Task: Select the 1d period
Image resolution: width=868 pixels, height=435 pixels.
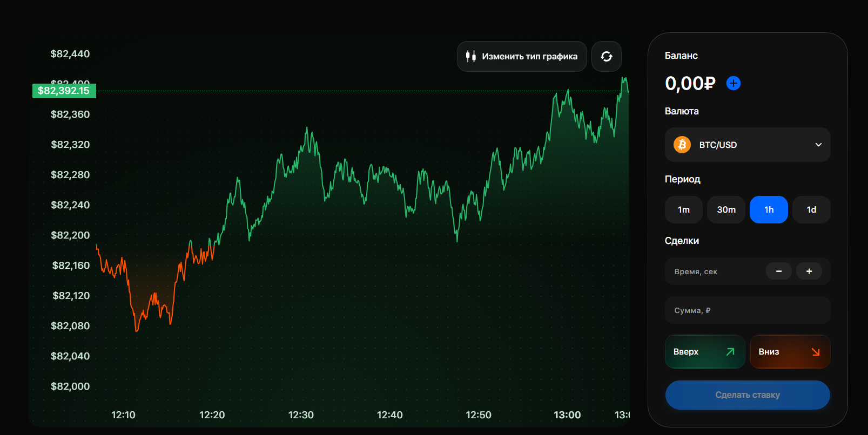Action: (811, 209)
